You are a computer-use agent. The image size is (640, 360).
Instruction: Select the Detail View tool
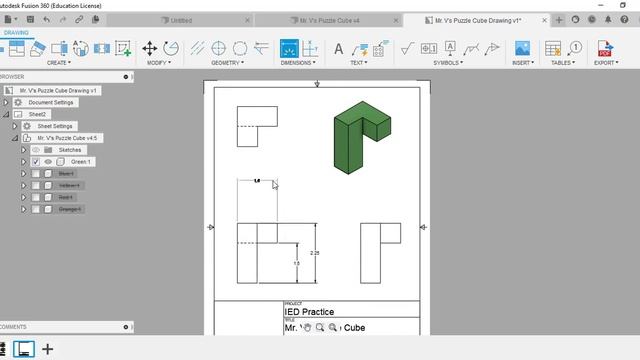[x=80, y=48]
